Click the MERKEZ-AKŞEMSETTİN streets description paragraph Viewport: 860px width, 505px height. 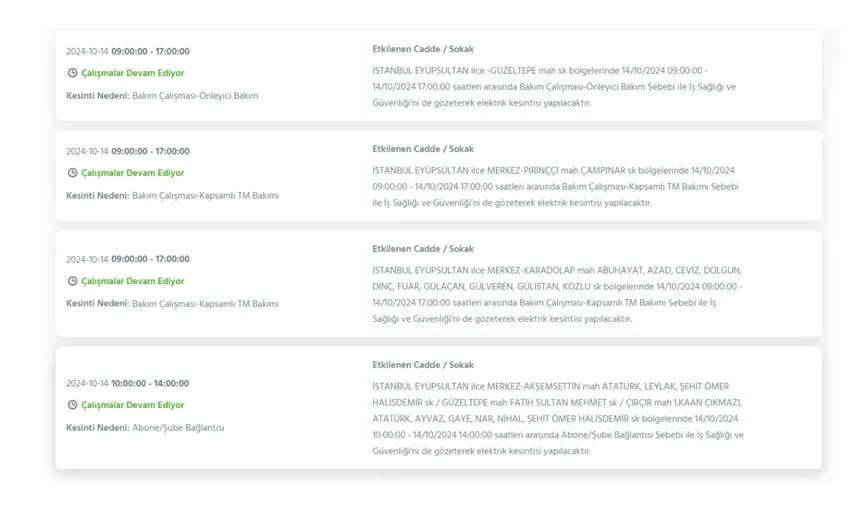556,419
